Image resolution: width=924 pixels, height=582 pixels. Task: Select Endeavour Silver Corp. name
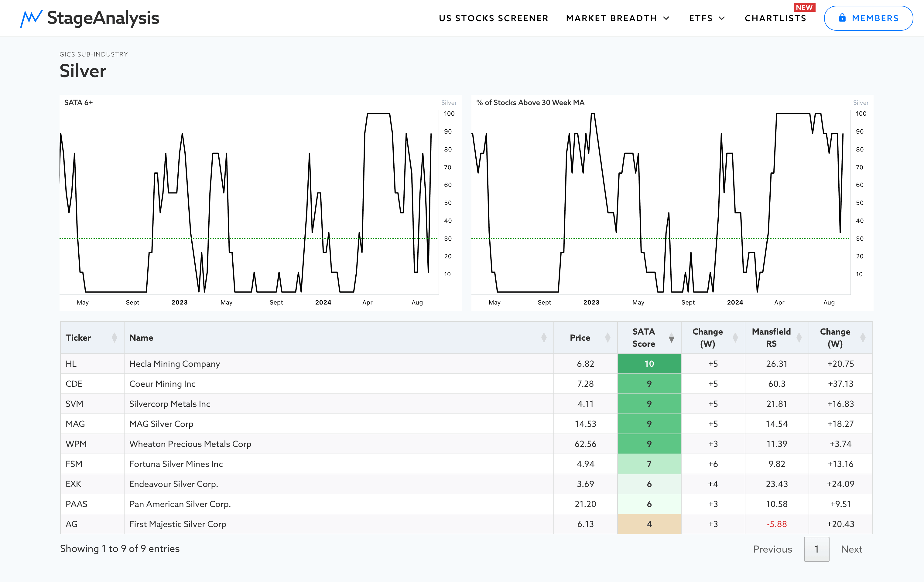173,484
